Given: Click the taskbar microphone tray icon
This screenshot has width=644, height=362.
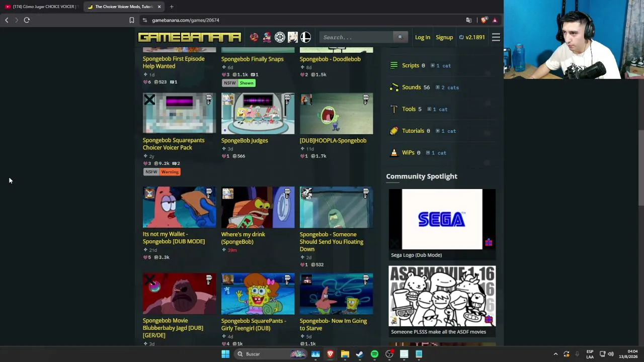Looking at the screenshot, I should (577, 354).
